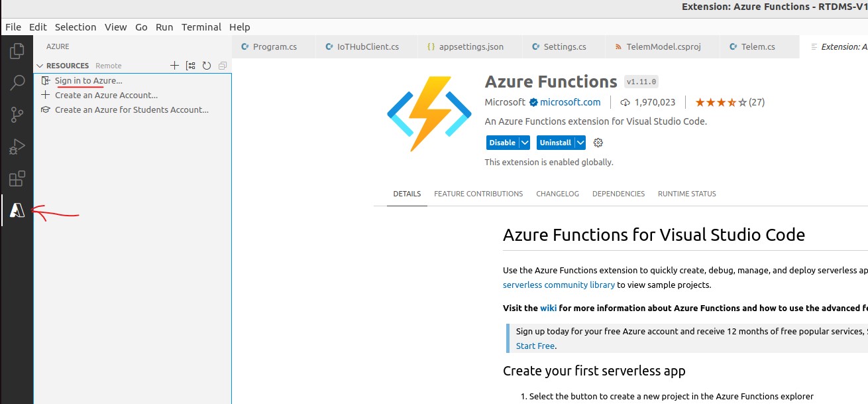Click Create an Azure Account...
The image size is (868, 404).
[x=107, y=95]
